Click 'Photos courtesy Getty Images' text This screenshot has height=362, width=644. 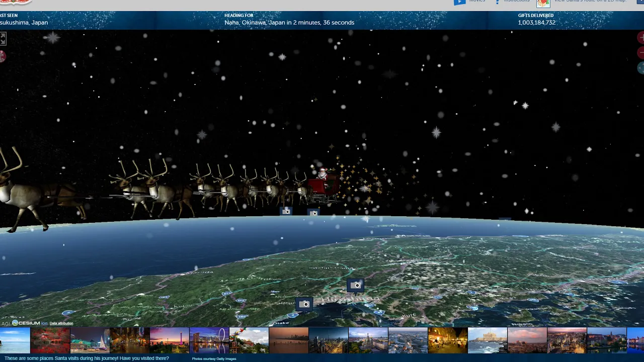point(214,359)
